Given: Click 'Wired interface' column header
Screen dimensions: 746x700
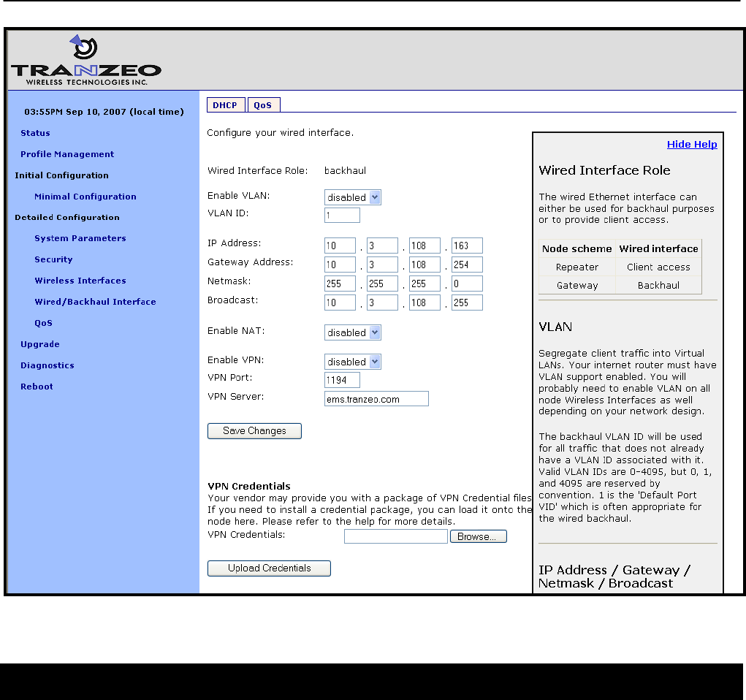Looking at the screenshot, I should coord(658,248).
